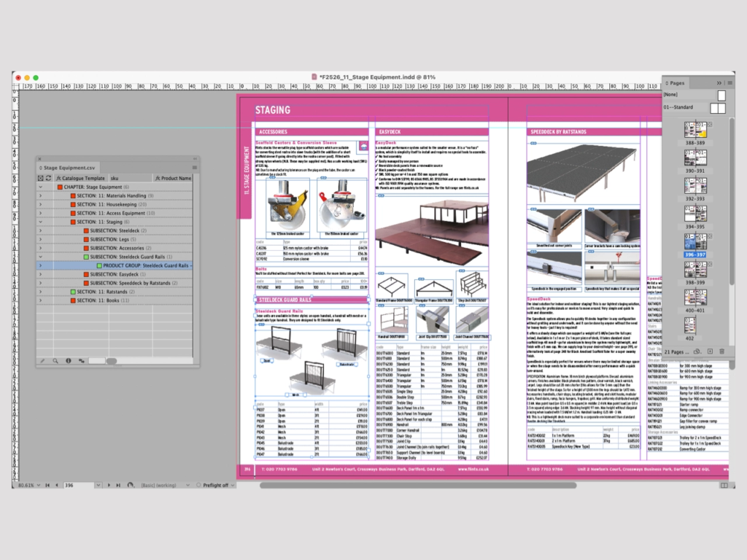Open the info icon in data panel footer
The width and height of the screenshot is (747, 560).
pyautogui.click(x=68, y=361)
